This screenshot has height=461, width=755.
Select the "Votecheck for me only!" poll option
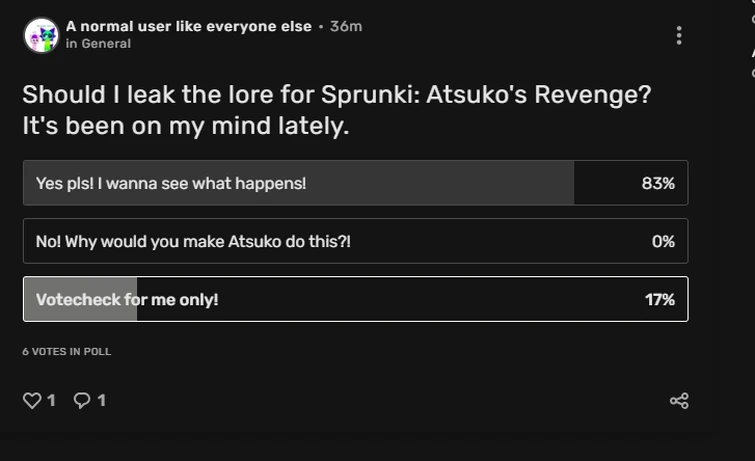[127, 299]
